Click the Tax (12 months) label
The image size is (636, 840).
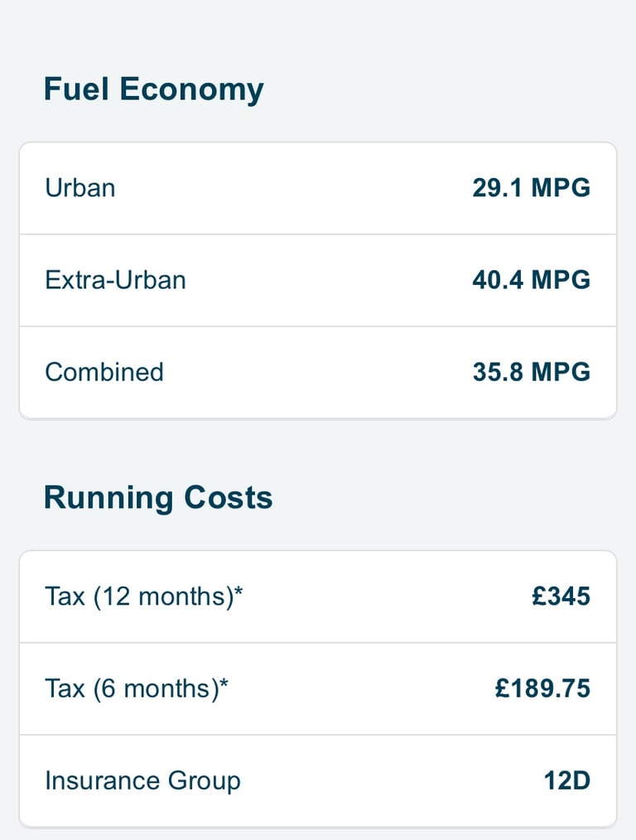coord(144,596)
